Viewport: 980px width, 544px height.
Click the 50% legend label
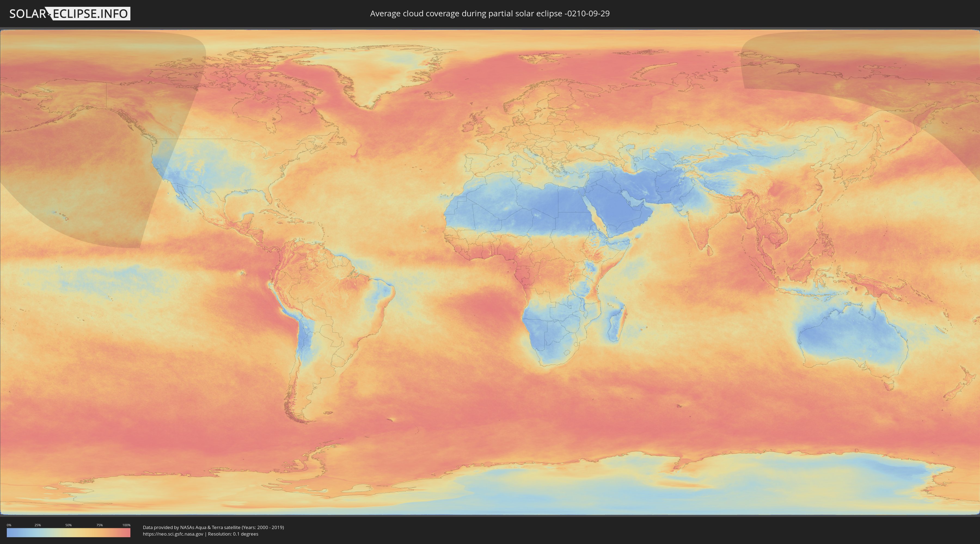point(69,525)
